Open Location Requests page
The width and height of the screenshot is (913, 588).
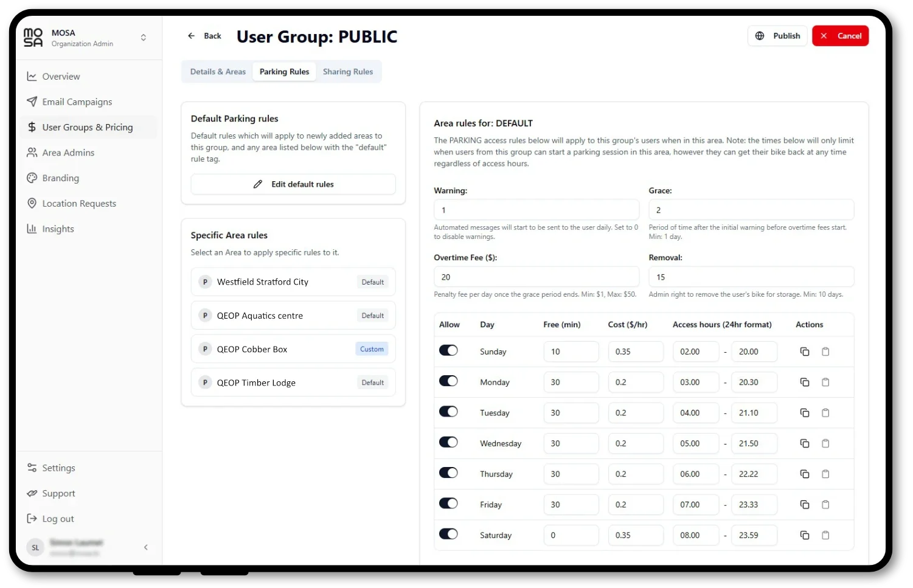coord(88,204)
